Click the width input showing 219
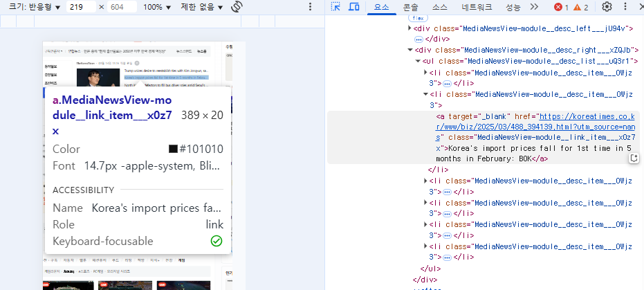 [x=81, y=7]
